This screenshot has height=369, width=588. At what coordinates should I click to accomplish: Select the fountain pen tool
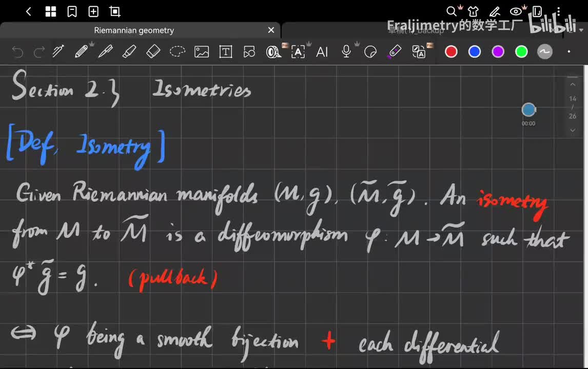point(58,51)
